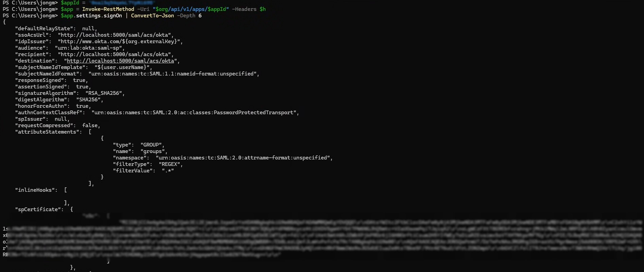The width and height of the screenshot is (644, 272).
Task: Click the "assertionSigned": true line
Action: point(53,87)
